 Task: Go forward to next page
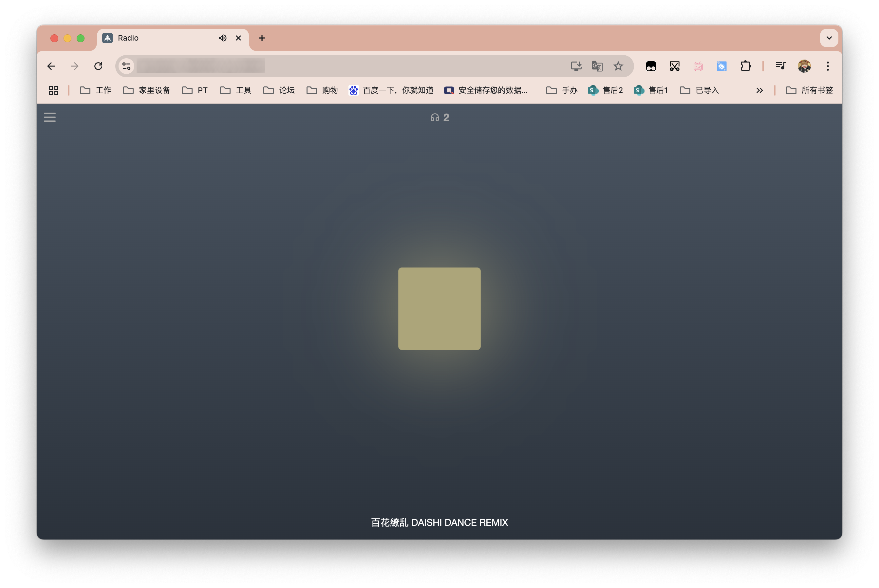click(x=75, y=66)
